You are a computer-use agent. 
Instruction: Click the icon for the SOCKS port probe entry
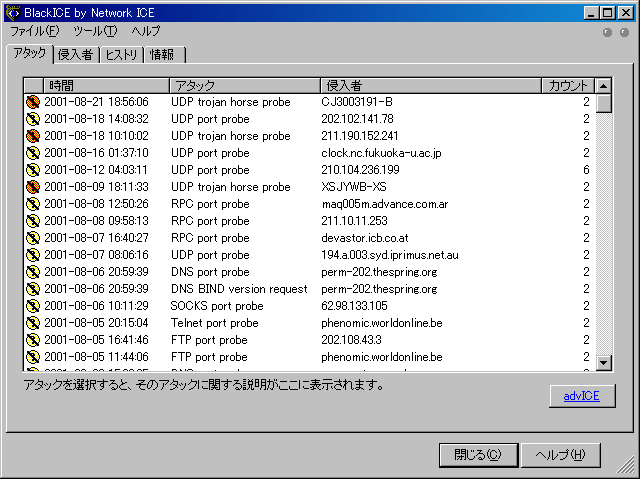(x=33, y=306)
